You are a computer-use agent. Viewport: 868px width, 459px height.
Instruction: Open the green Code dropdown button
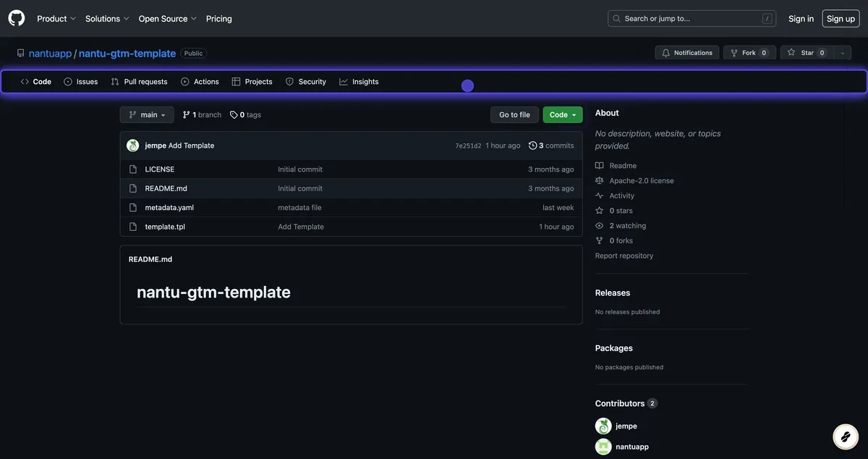point(563,114)
